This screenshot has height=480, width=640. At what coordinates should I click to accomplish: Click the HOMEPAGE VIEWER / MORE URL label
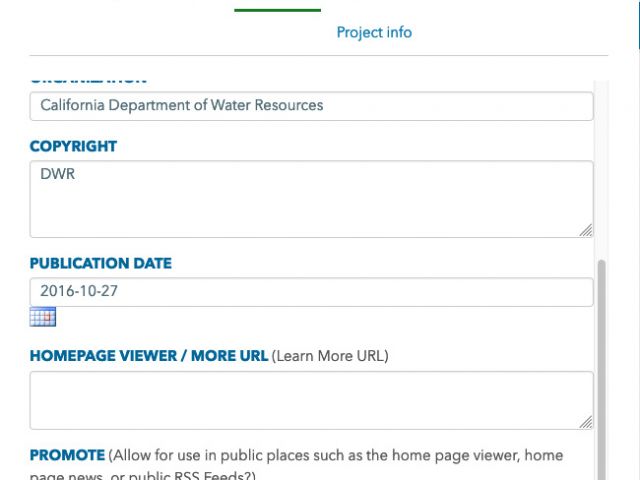point(149,356)
